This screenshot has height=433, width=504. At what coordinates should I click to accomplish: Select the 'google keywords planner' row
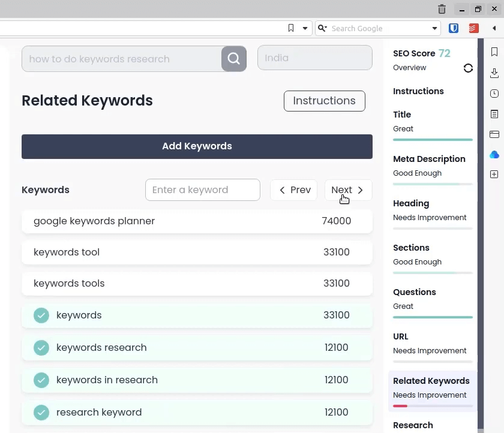(x=197, y=221)
